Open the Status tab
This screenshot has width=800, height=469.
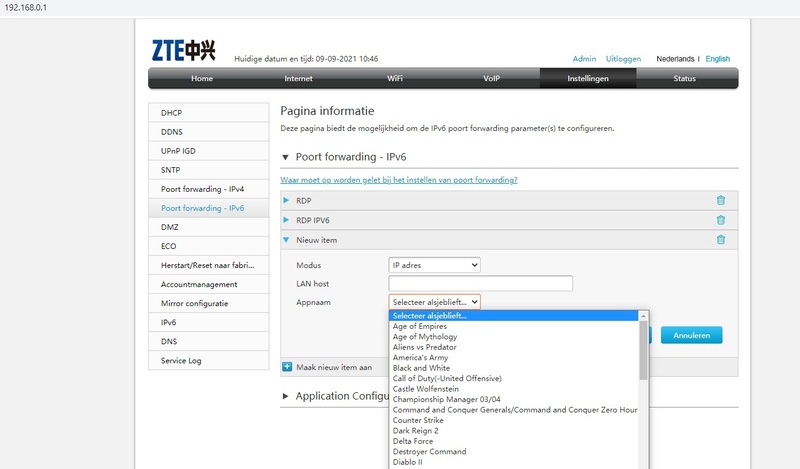[x=684, y=79]
